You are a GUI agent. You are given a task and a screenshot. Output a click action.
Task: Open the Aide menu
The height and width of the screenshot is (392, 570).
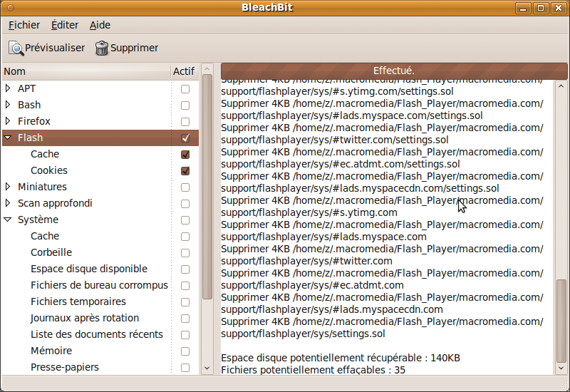pyautogui.click(x=100, y=25)
